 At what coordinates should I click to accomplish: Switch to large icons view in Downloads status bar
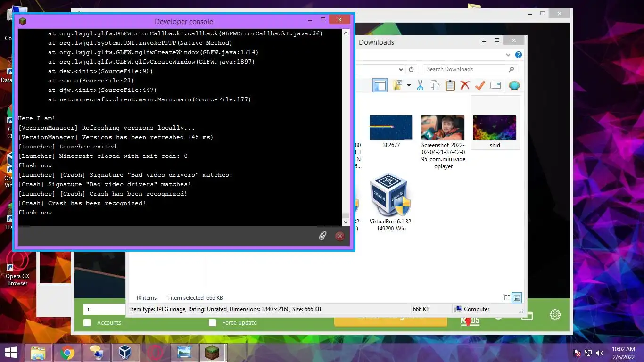517,297
